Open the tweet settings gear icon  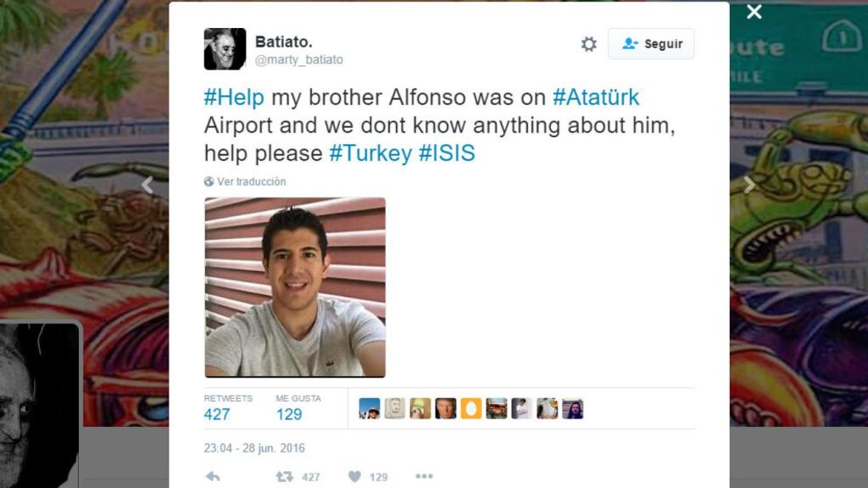click(589, 44)
